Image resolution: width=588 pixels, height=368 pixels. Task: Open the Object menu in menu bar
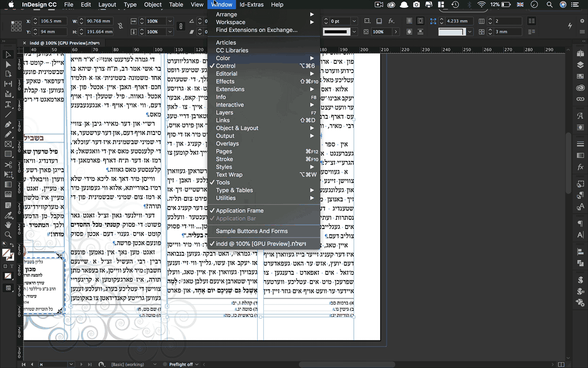pyautogui.click(x=153, y=5)
